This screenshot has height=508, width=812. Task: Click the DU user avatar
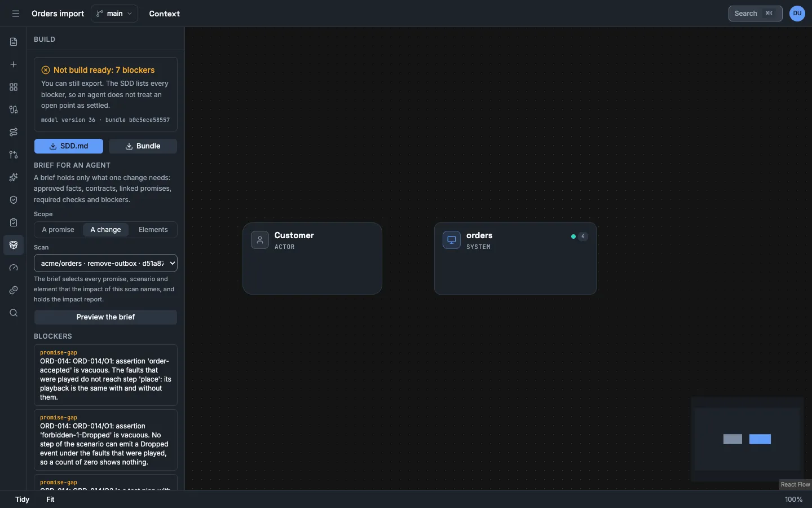pos(797,14)
